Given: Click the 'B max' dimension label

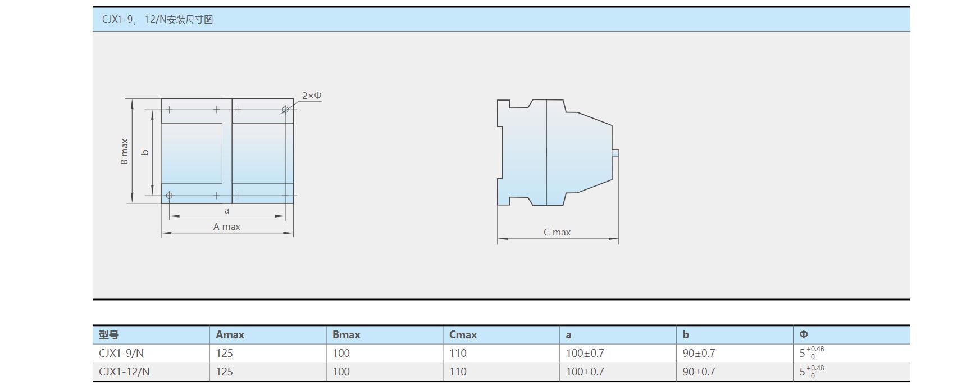Looking at the screenshot, I should pyautogui.click(x=125, y=152).
